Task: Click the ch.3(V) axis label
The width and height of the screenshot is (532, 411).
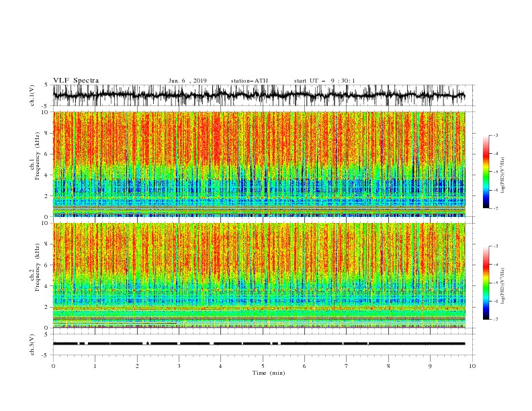Action: tap(32, 345)
